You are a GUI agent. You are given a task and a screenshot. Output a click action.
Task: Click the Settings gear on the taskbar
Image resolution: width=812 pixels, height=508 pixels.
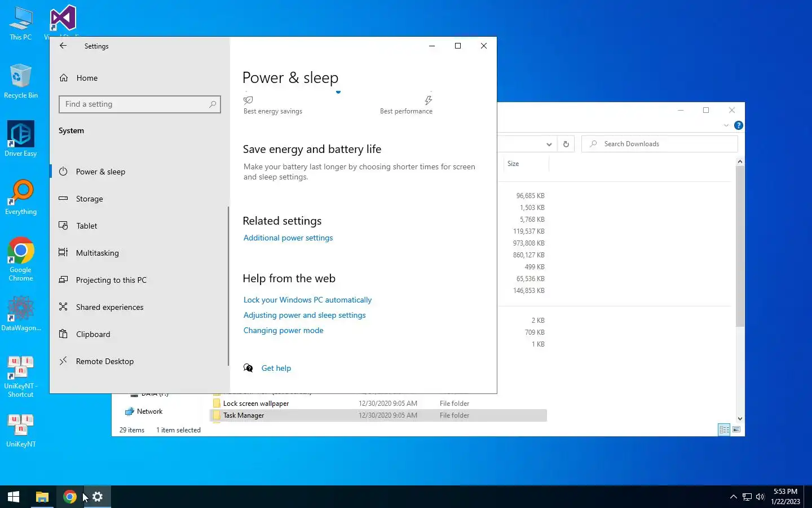pos(98,497)
